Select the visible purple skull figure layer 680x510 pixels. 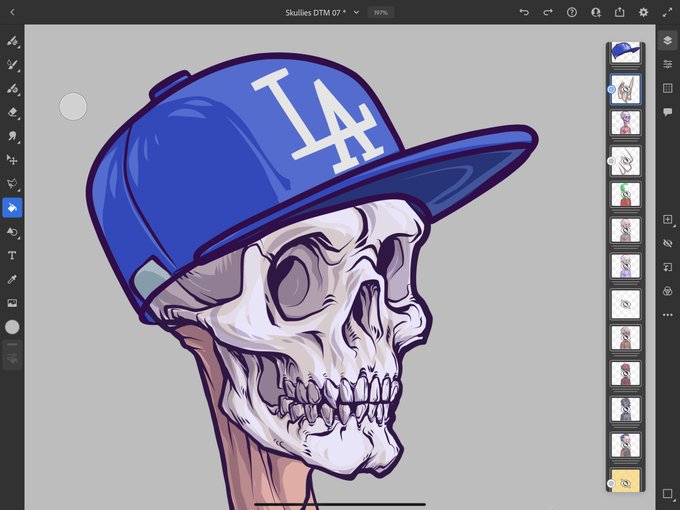pyautogui.click(x=625, y=123)
